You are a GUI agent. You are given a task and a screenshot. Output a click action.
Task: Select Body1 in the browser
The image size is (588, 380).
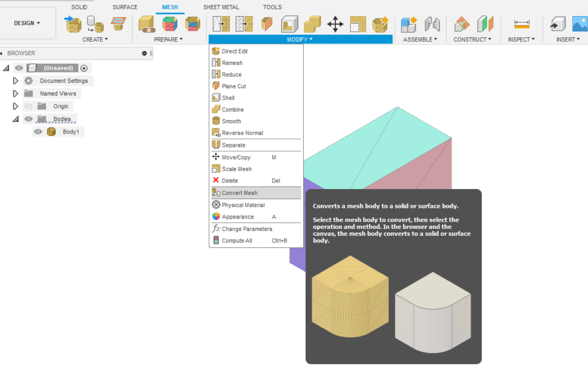point(71,132)
